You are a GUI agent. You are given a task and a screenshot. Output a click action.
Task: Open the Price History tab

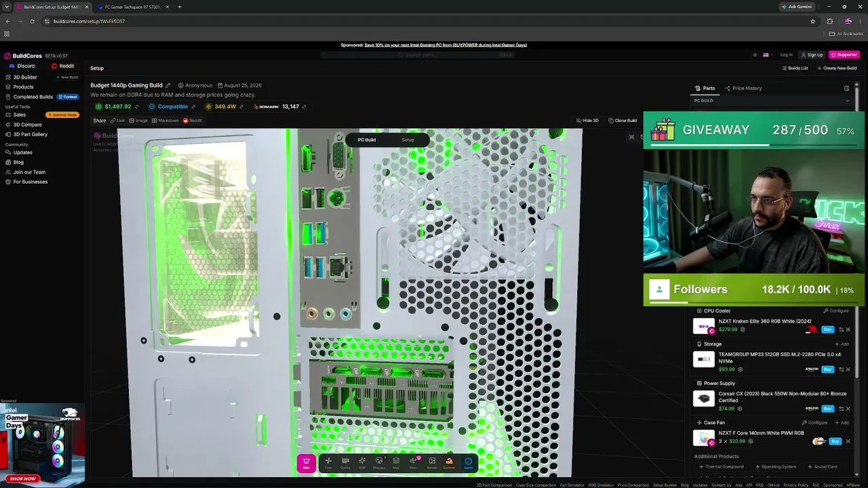tap(743, 88)
